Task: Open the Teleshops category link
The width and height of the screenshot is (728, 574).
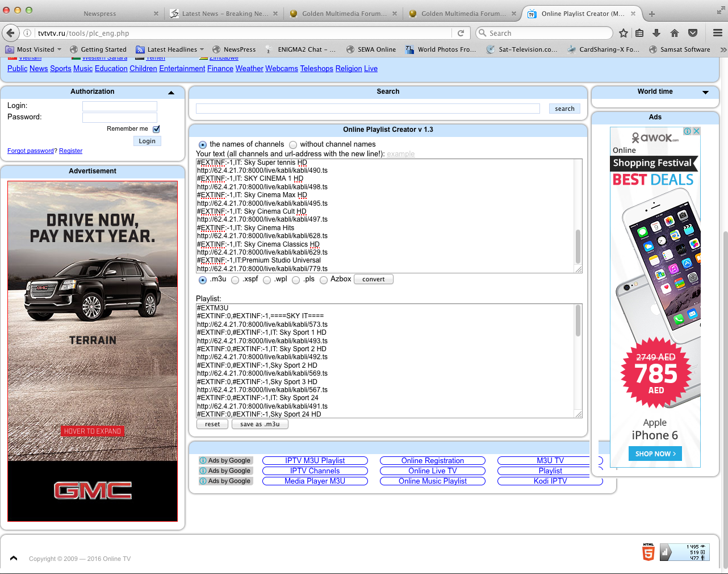Action: 317,69
